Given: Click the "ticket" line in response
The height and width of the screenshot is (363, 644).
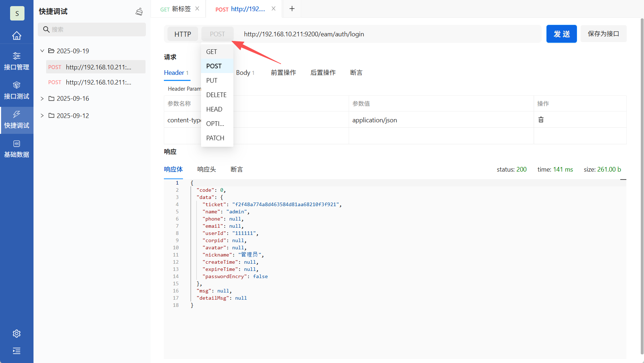Looking at the screenshot, I should point(272,204).
